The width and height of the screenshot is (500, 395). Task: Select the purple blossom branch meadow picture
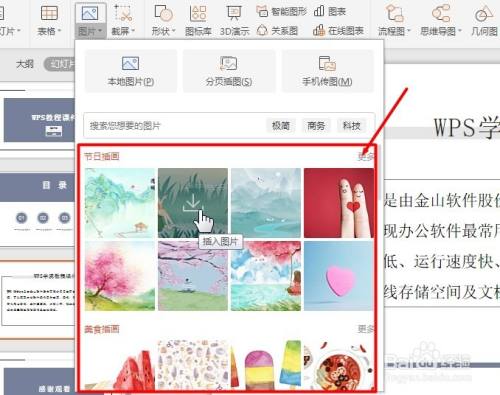(x=193, y=276)
